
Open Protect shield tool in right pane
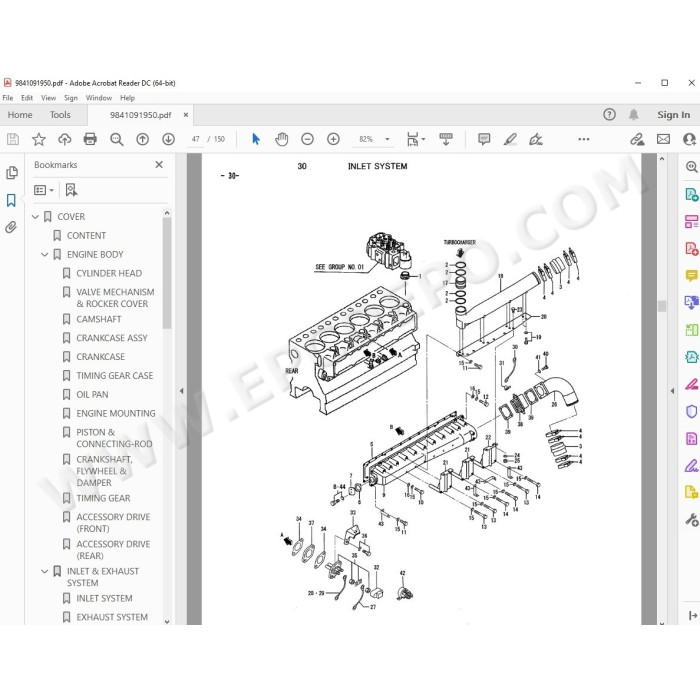[692, 411]
